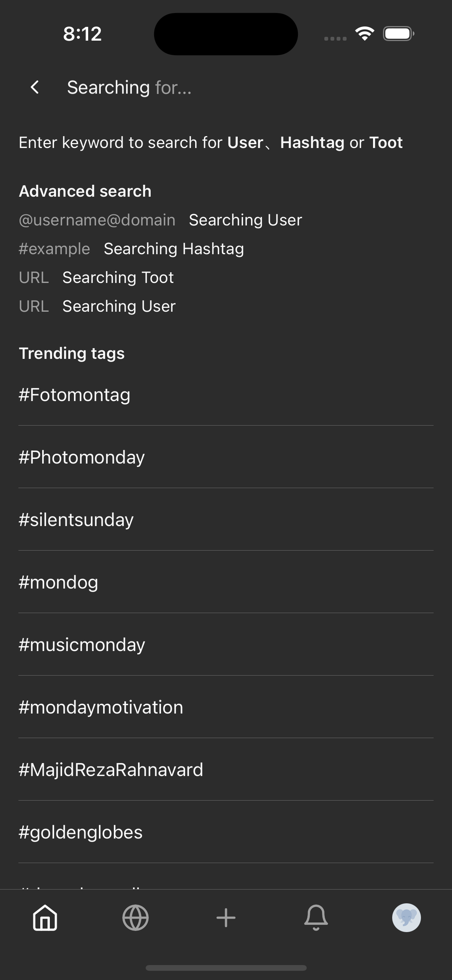The image size is (452, 980).
Task: Open the elephant avatar profile tab
Action: 406,918
